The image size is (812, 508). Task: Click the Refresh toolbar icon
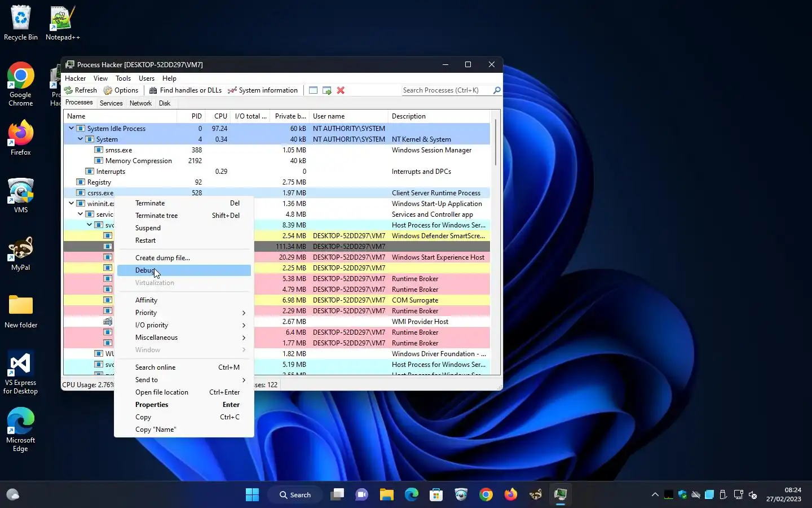tap(80, 90)
